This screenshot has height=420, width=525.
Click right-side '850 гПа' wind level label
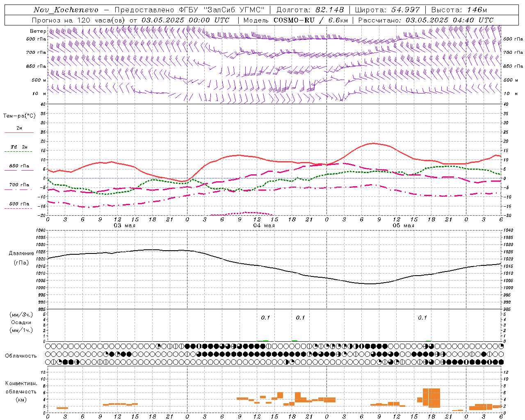tap(513, 66)
